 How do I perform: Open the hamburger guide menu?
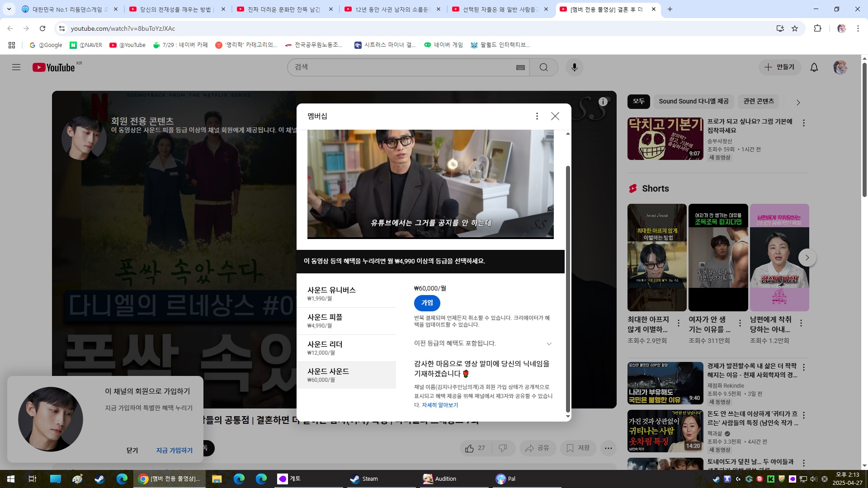click(16, 67)
